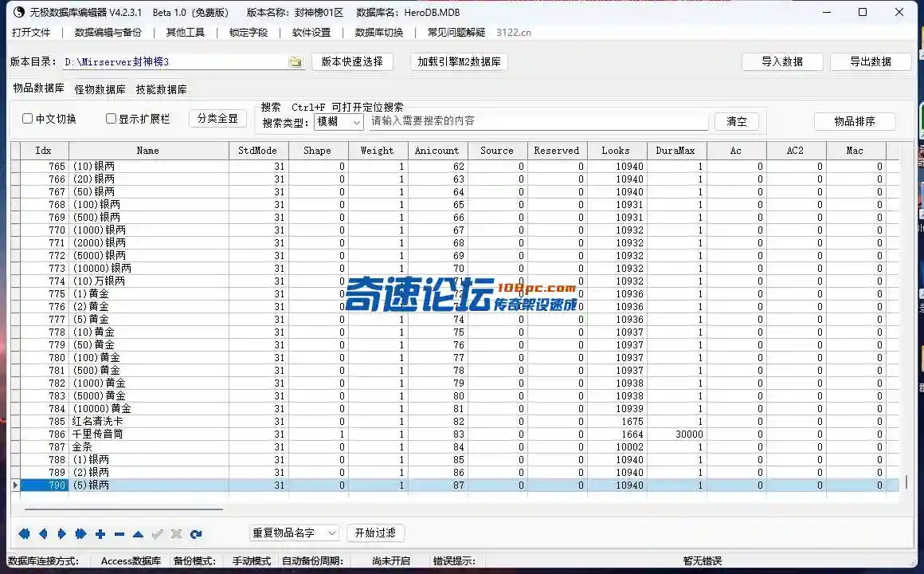Viewport: 924px width, 574px height.
Task: Jump to last record icon
Action: coord(80,534)
